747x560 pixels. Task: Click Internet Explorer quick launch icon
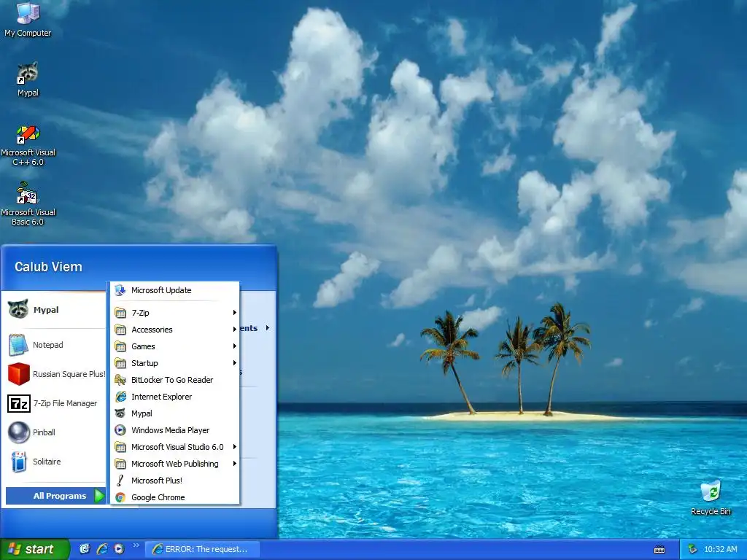[x=102, y=549]
